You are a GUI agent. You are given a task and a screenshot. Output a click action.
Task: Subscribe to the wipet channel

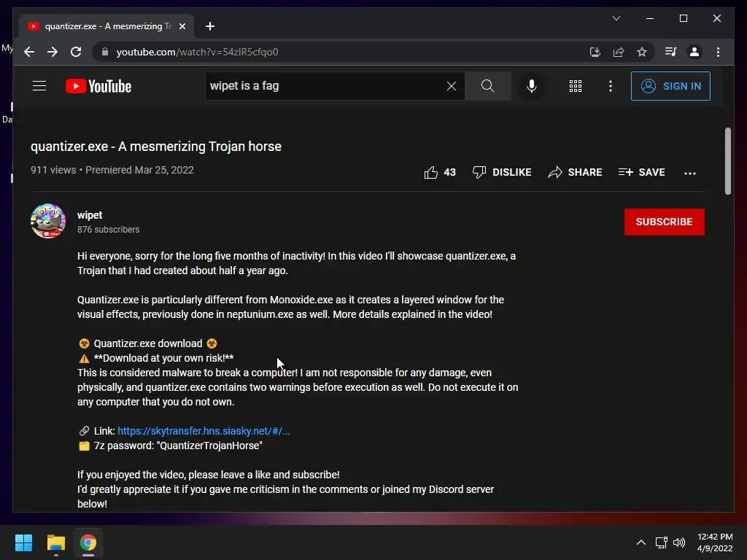coord(664,222)
